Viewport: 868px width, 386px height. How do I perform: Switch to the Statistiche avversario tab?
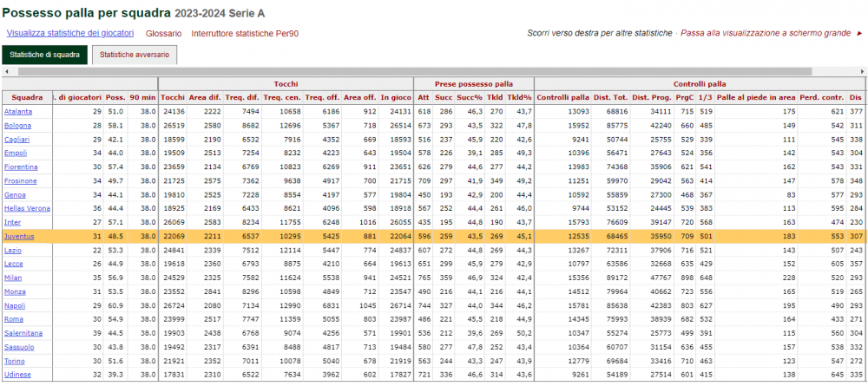coord(135,55)
